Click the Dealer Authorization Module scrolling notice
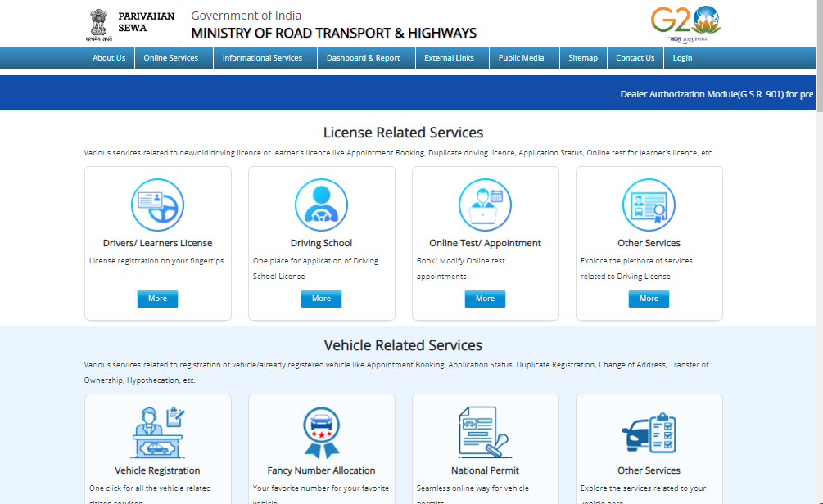 click(717, 94)
